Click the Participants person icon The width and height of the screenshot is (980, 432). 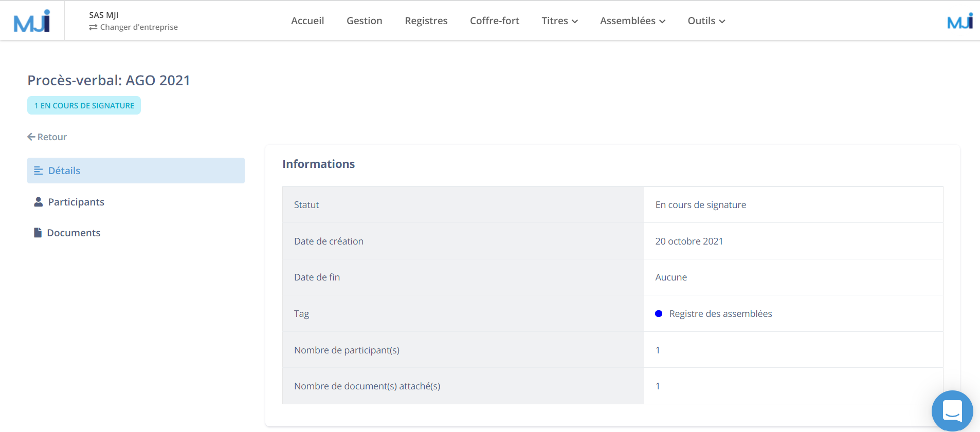[x=38, y=202]
